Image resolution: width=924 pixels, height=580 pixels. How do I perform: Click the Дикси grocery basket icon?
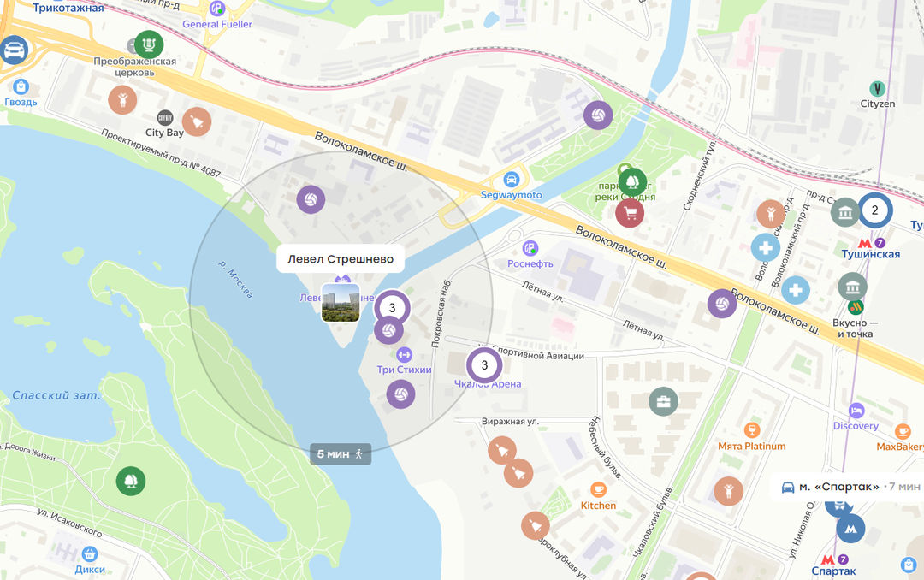(90, 554)
